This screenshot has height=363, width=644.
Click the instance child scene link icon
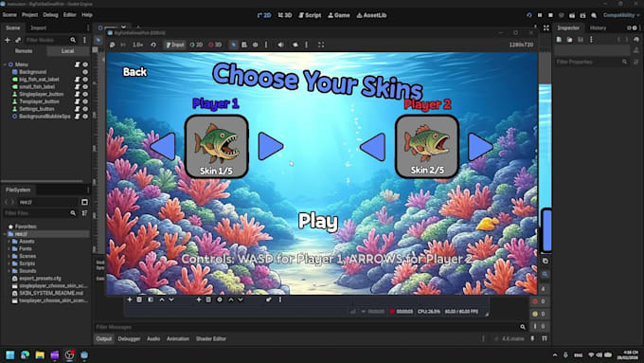[18, 40]
